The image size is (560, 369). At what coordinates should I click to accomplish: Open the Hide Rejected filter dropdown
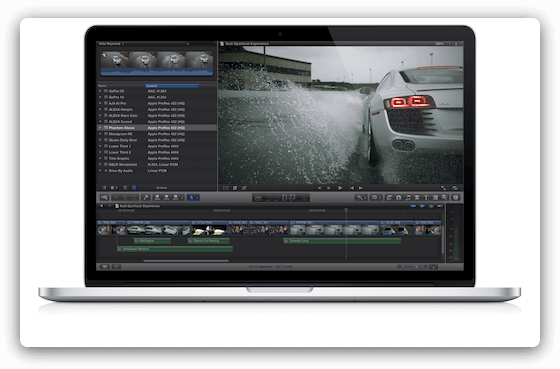coord(111,44)
